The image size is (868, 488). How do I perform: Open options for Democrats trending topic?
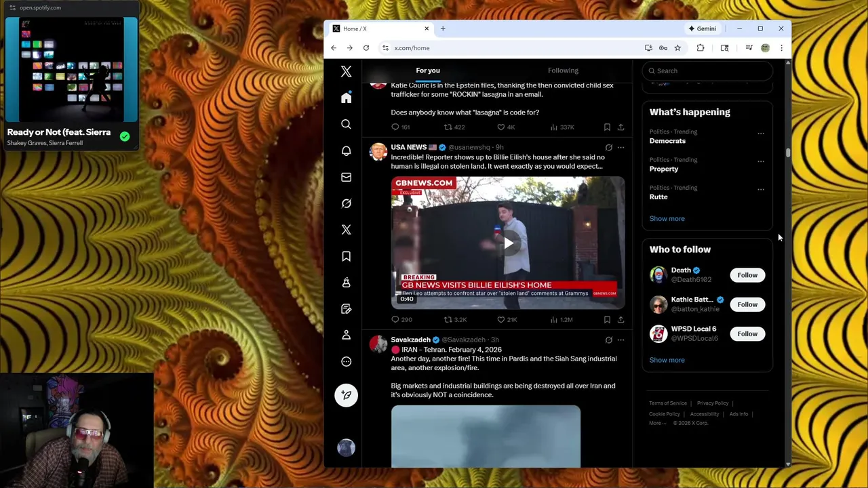(761, 134)
